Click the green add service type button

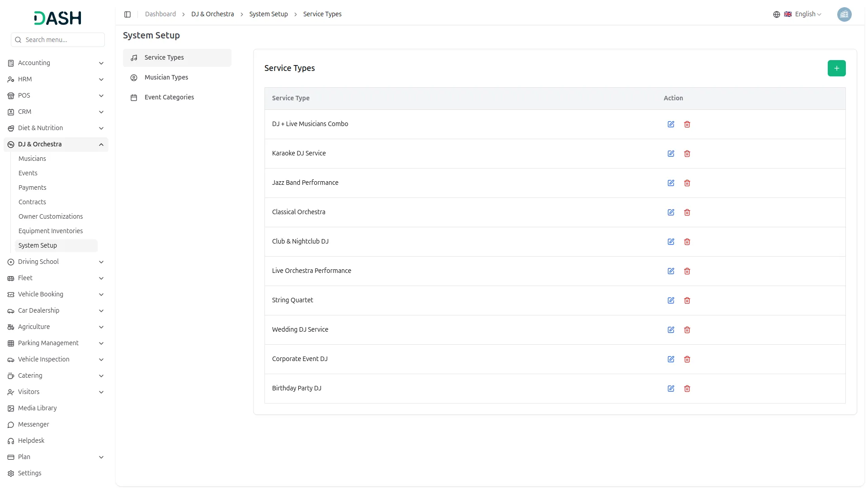click(836, 68)
